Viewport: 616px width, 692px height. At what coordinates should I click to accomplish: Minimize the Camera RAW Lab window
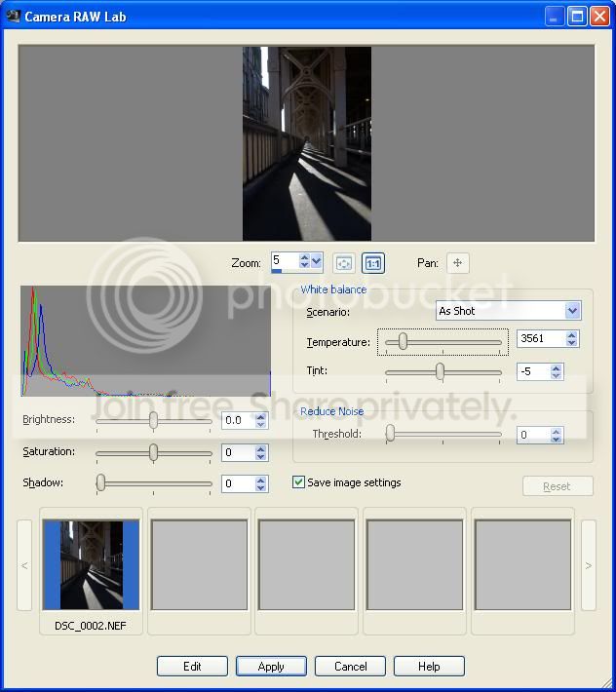[555, 17]
